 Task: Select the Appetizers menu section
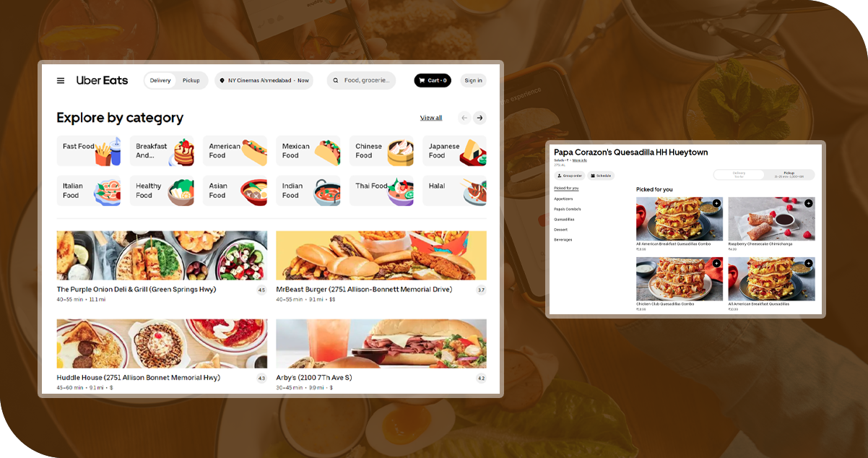click(563, 199)
